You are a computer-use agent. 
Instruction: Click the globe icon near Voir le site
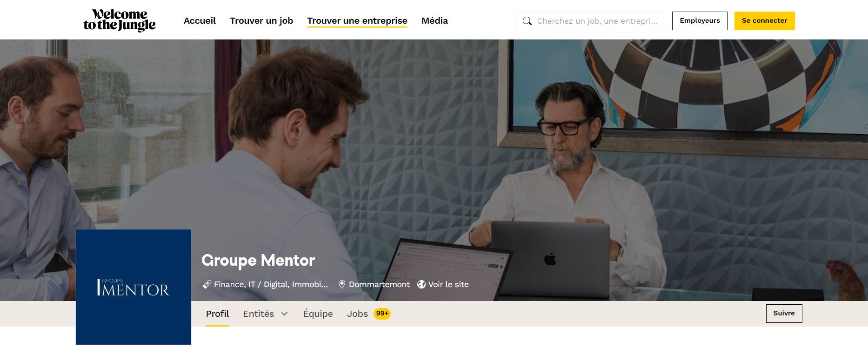point(421,284)
